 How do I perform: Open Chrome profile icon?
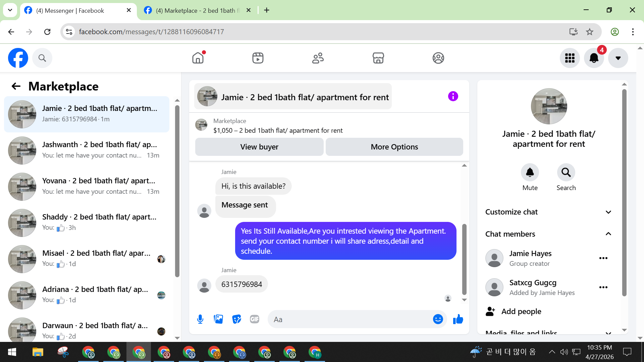615,32
